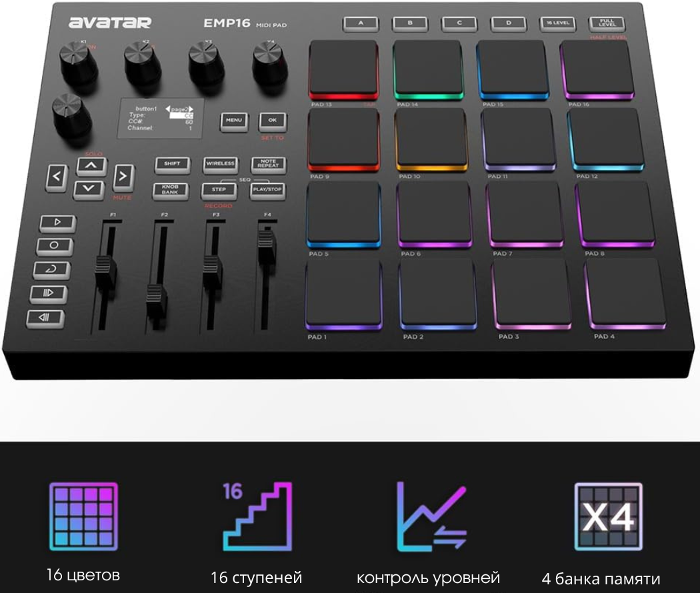Toggle the NOTE REPEAT button

click(x=268, y=164)
